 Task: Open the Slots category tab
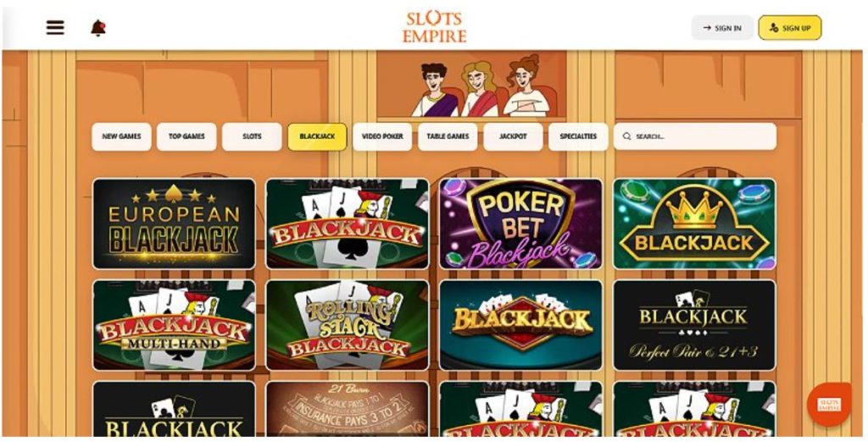tap(252, 136)
